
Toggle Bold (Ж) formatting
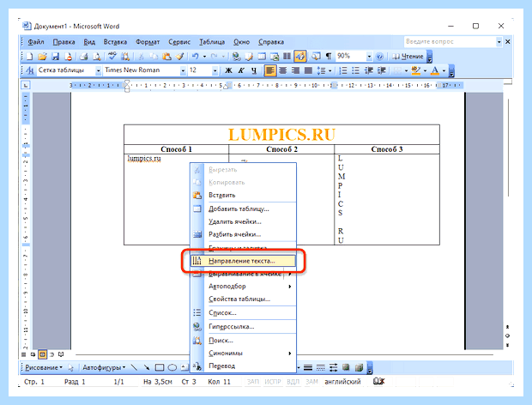coord(229,70)
